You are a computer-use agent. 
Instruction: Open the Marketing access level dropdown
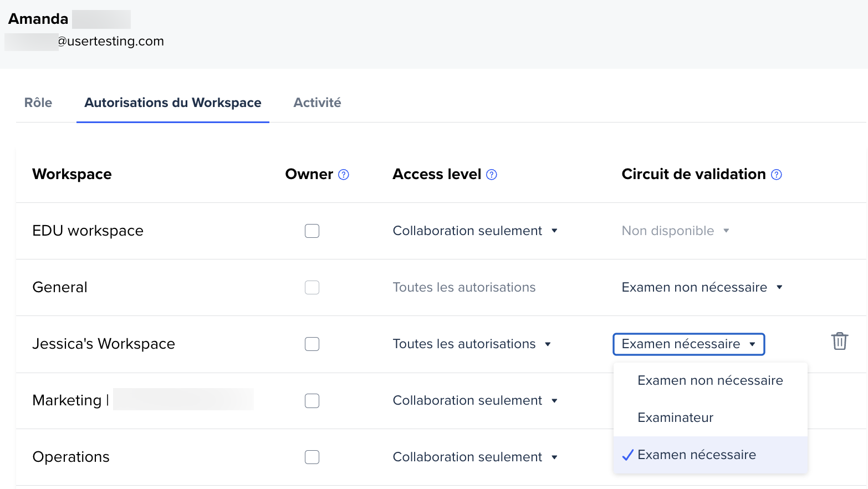point(475,401)
